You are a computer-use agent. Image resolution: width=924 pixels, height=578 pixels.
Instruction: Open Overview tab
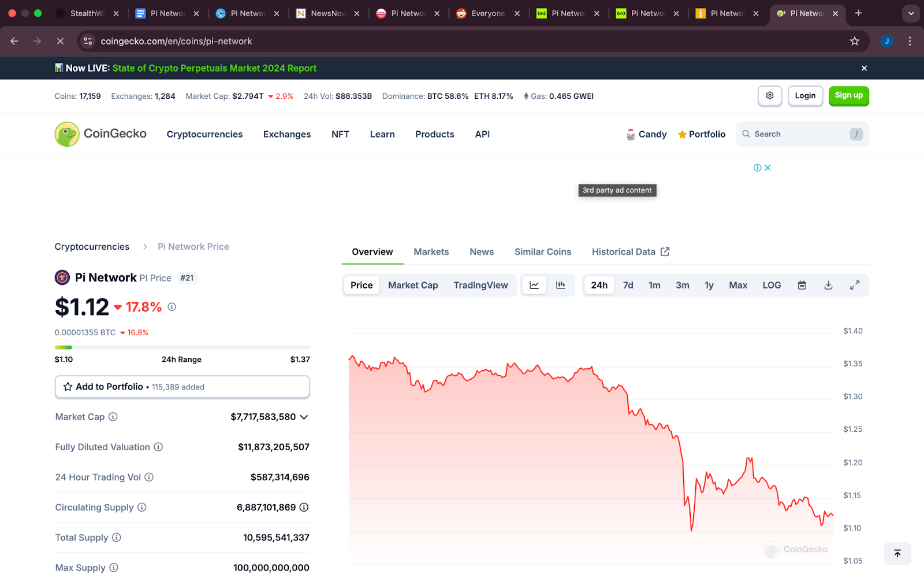372,252
